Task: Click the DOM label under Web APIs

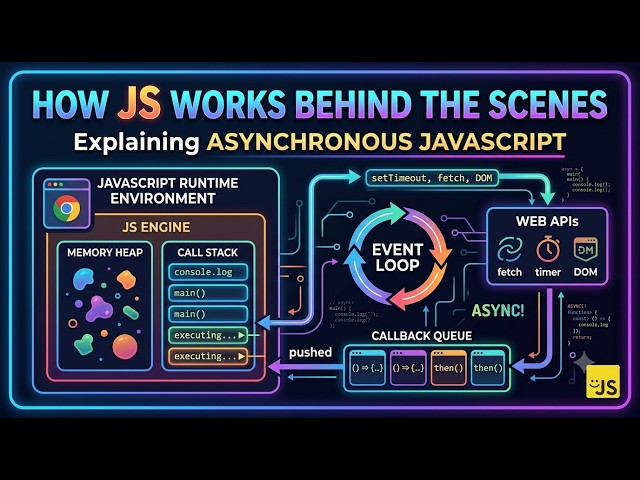Action: [x=585, y=272]
